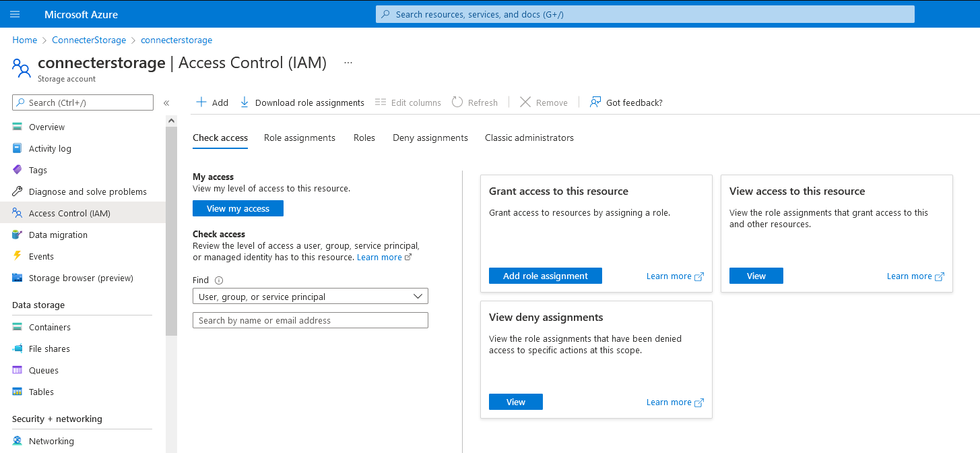980x453 pixels.
Task: Click ConnecterStorage breadcrumb link
Action: pos(89,40)
